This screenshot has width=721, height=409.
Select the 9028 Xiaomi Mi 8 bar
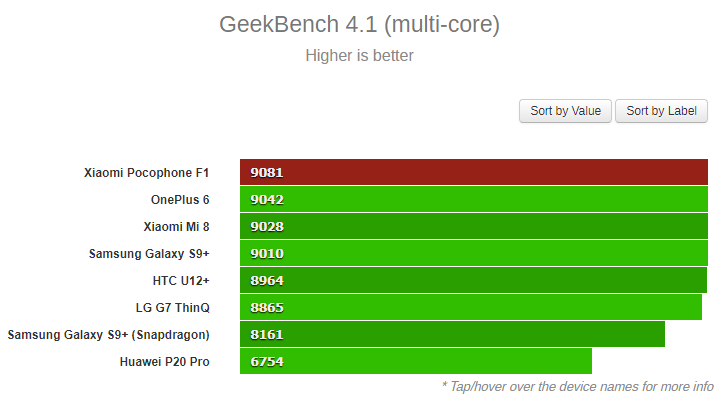coord(474,226)
